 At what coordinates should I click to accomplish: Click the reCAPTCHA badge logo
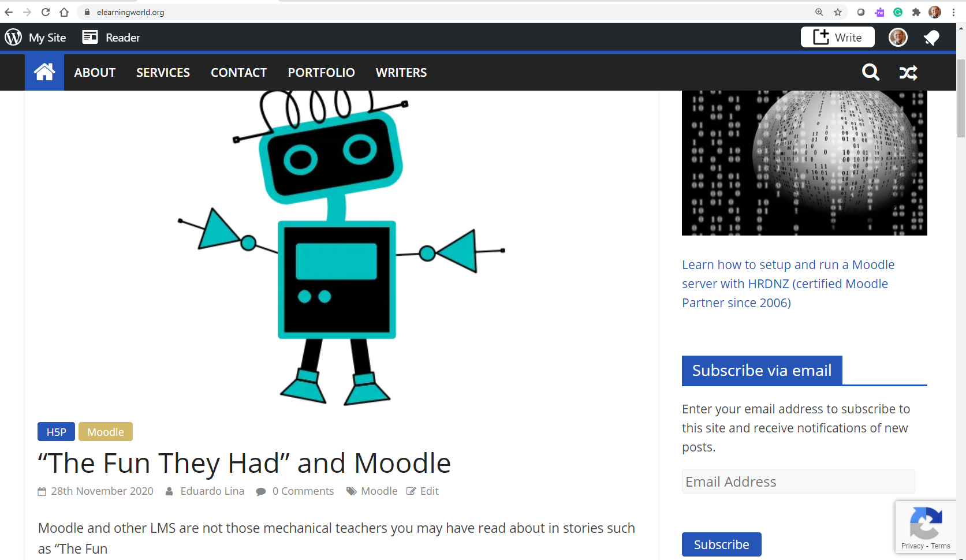926,522
